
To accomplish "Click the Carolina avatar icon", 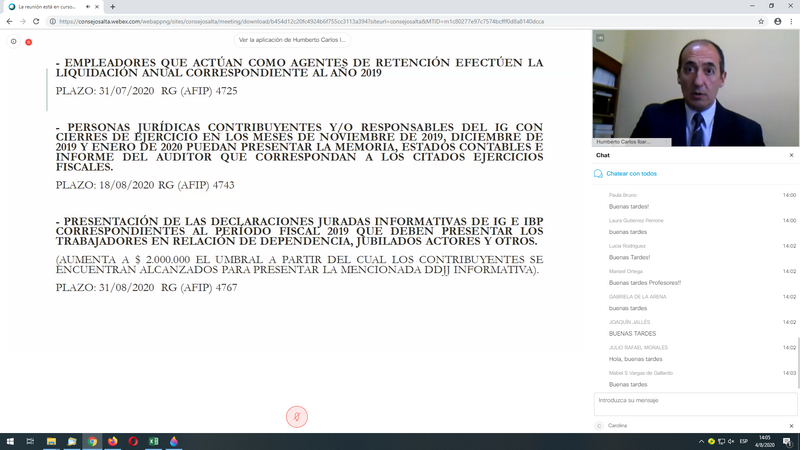I will (x=599, y=426).
